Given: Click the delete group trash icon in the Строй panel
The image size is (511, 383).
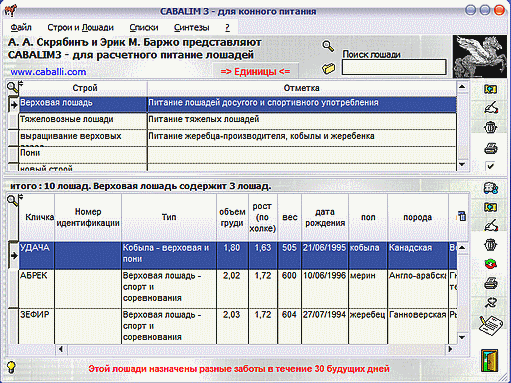Looking at the screenshot, I should point(490,127).
